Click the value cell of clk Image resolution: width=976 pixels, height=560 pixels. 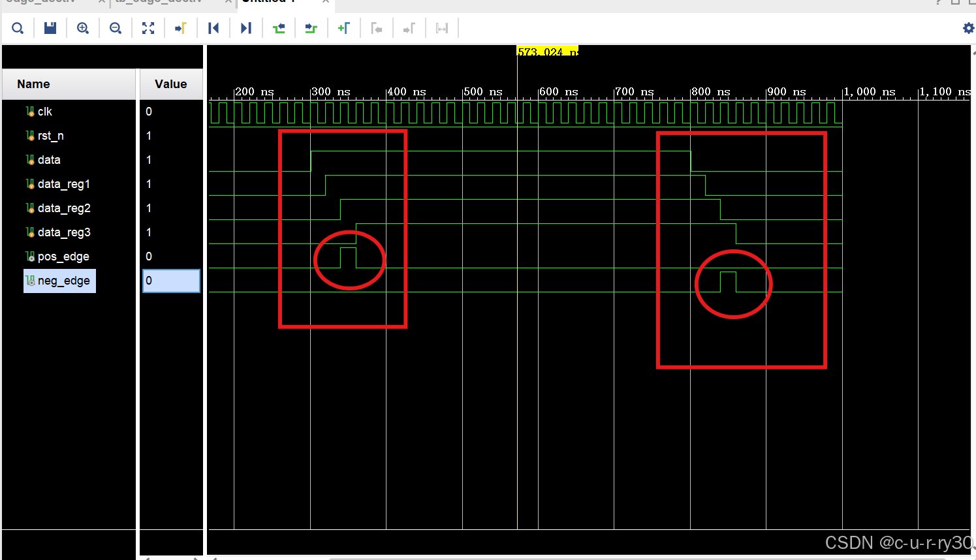pyautogui.click(x=171, y=112)
